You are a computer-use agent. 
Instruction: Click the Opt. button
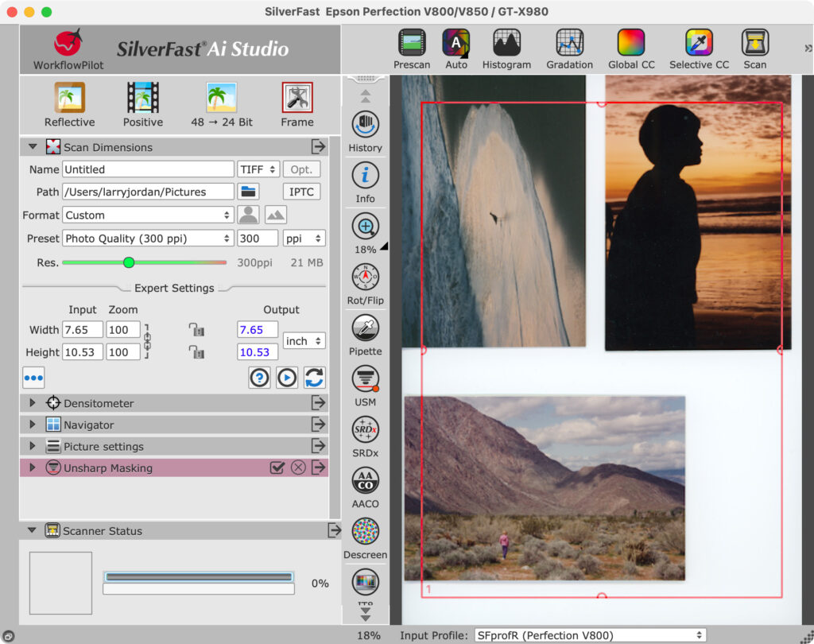pyautogui.click(x=302, y=169)
